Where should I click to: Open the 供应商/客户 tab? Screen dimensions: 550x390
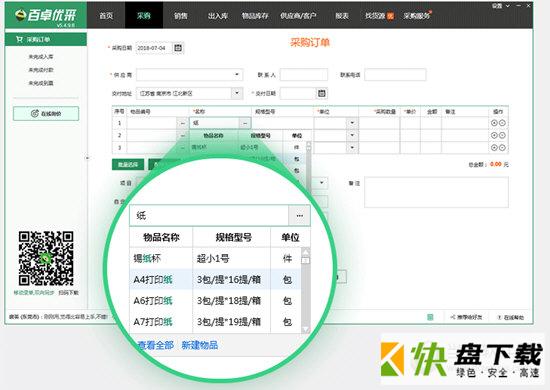tap(299, 16)
